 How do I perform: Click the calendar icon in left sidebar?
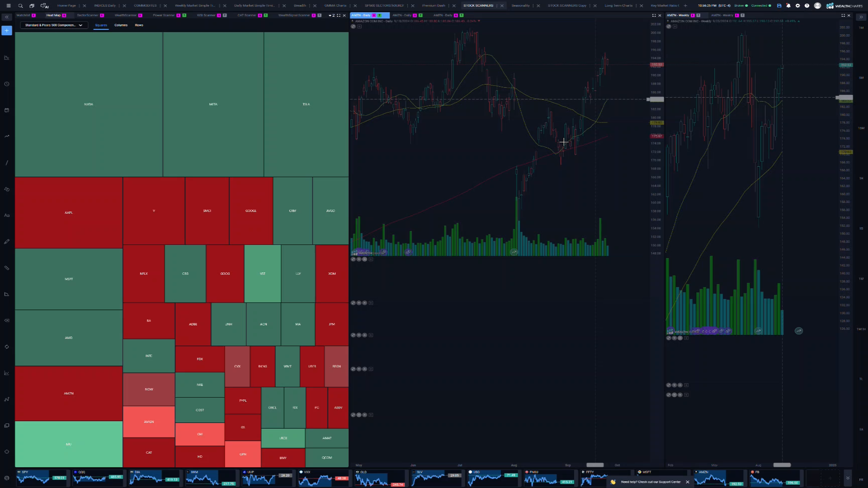point(7,110)
